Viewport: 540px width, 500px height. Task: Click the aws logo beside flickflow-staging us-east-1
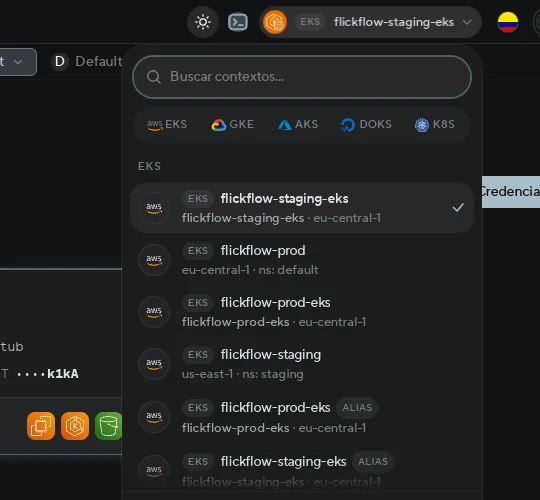[154, 364]
